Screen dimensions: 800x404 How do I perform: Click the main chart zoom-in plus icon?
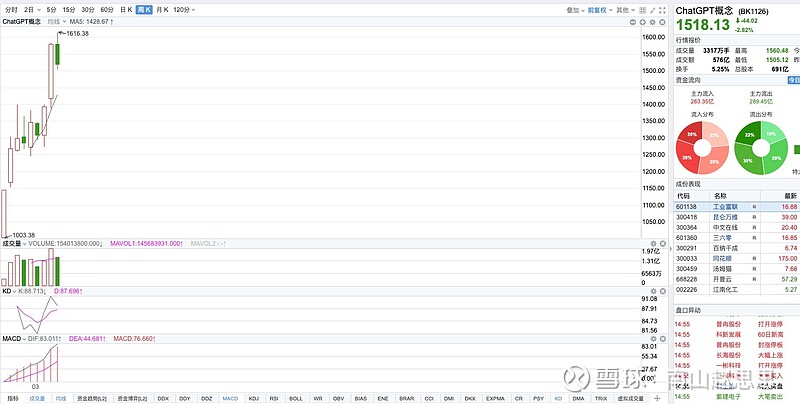[x=643, y=22]
